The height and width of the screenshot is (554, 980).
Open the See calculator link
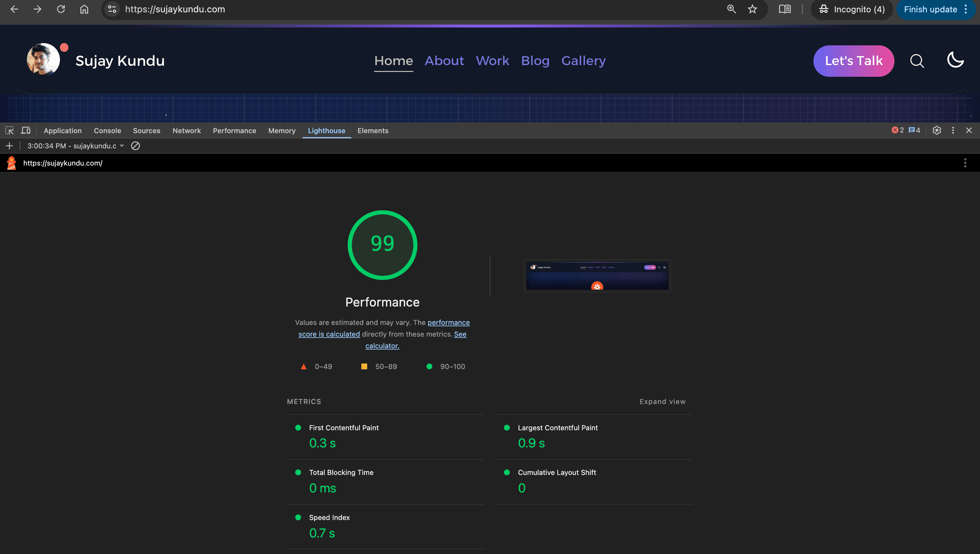click(382, 345)
